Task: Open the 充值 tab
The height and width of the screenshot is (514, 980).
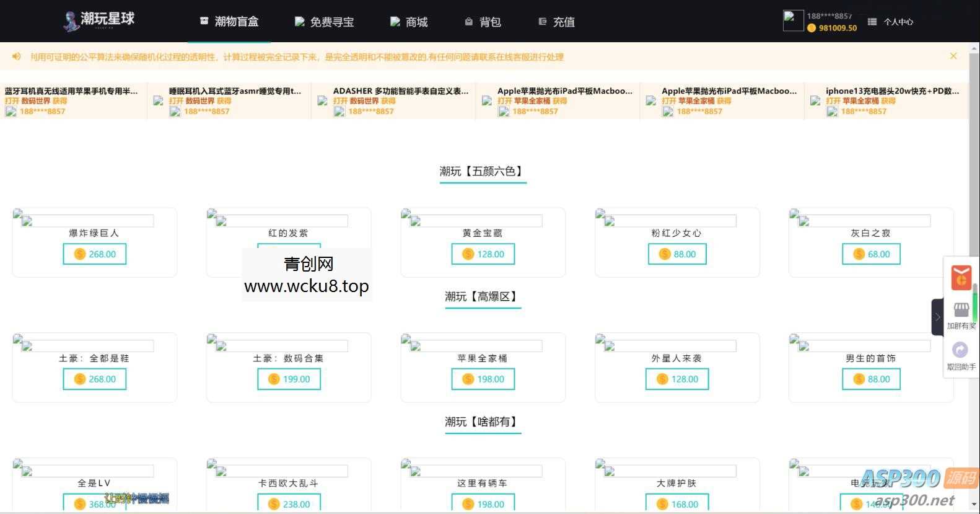Action: (x=556, y=22)
